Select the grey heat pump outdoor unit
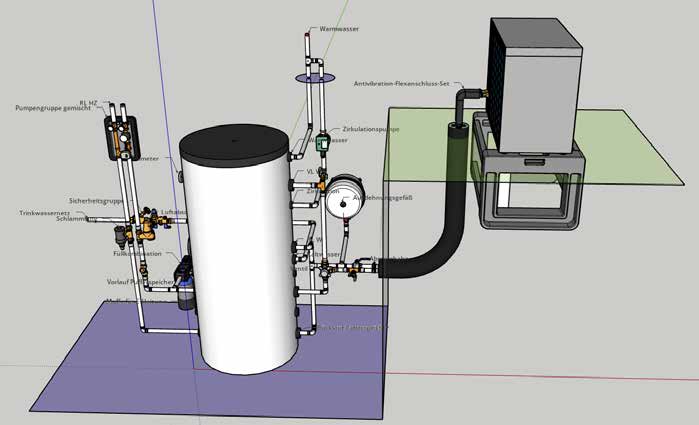Viewport: 699px width, 425px height. [535, 85]
